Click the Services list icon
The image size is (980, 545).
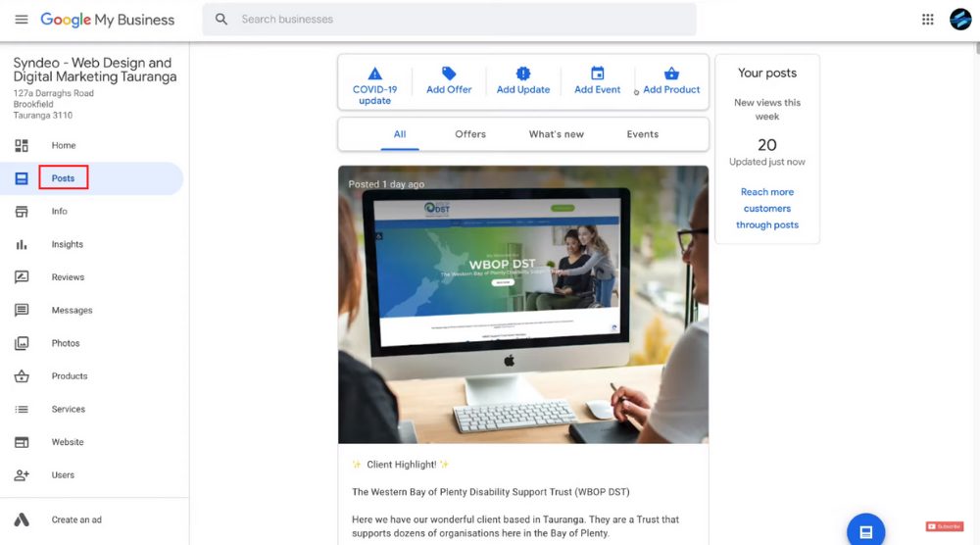[x=22, y=410]
